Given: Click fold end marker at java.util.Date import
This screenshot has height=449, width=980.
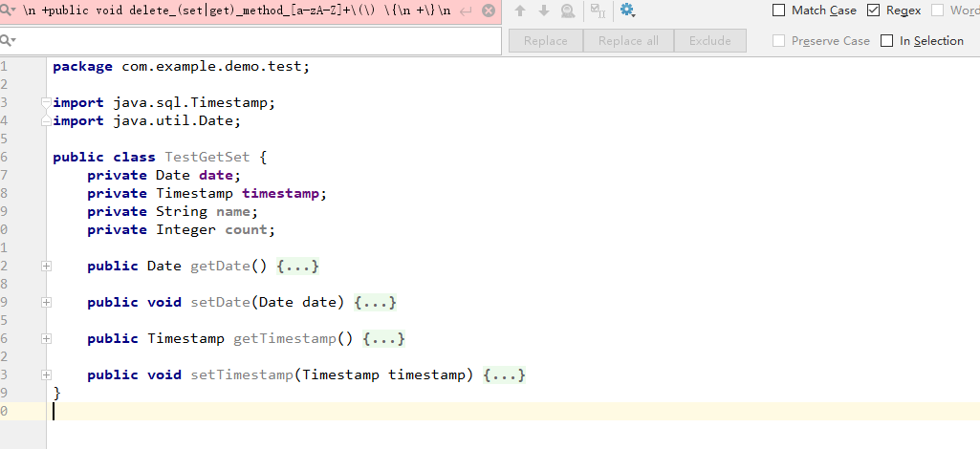Looking at the screenshot, I should [46, 120].
